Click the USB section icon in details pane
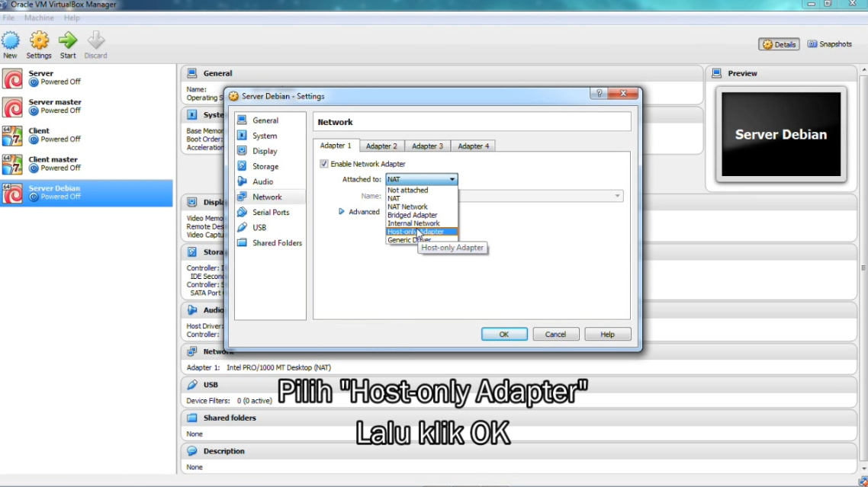The width and height of the screenshot is (868, 487). pyautogui.click(x=192, y=385)
